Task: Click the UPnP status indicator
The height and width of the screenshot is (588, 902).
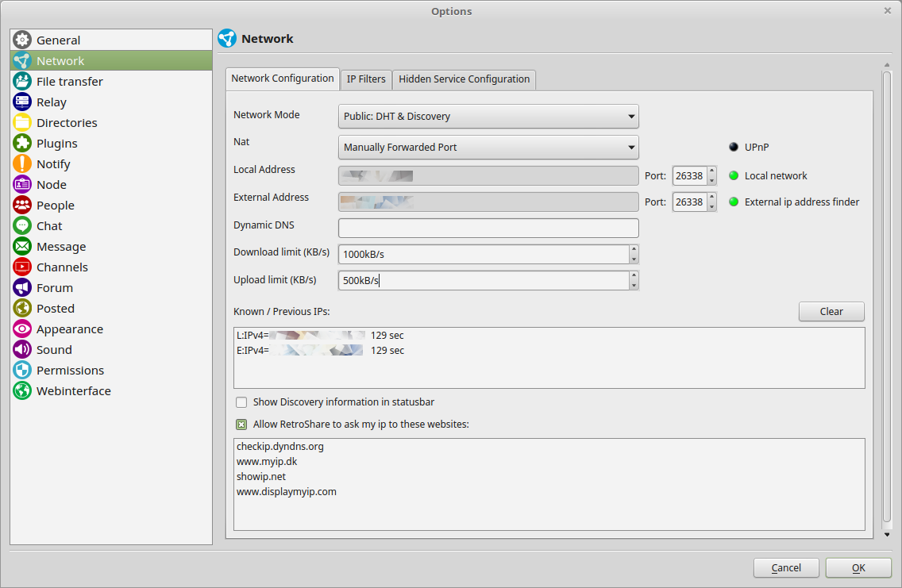Action: click(x=734, y=147)
